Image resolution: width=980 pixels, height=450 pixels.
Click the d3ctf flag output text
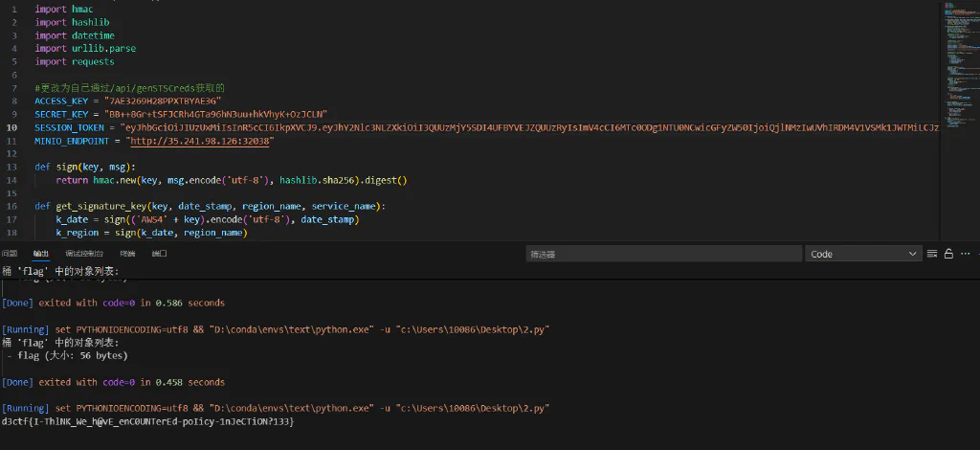147,422
